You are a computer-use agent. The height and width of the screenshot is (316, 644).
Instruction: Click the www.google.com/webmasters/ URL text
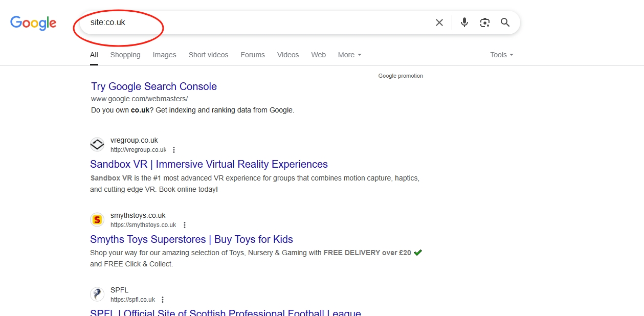140,99
